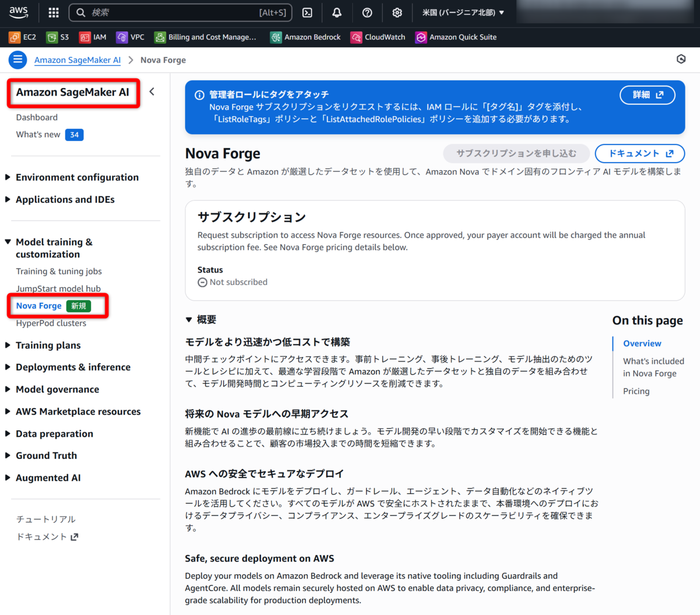Open the region selector 米国 (バージニア北部)
Screen dimensions: 700x615
[463, 12]
